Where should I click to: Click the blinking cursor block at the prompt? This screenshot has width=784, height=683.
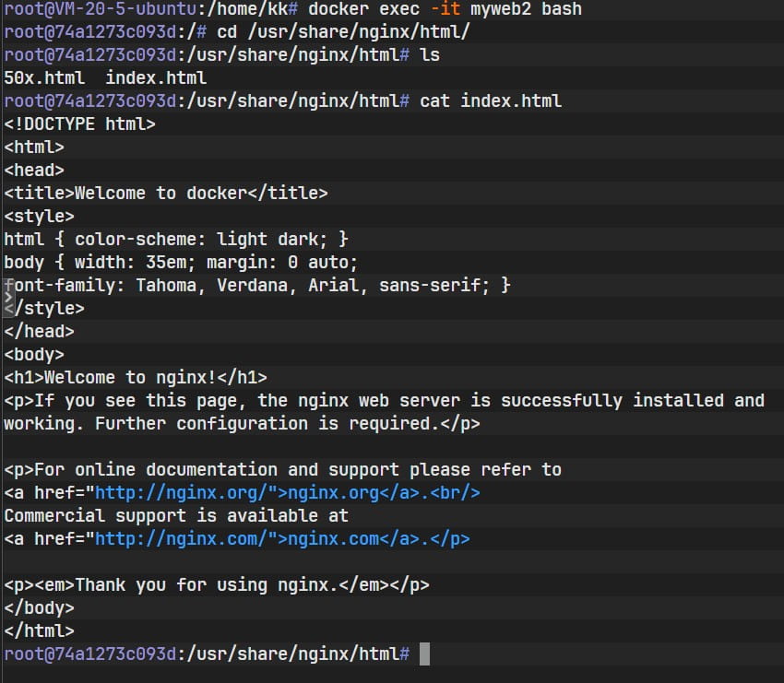tap(424, 654)
